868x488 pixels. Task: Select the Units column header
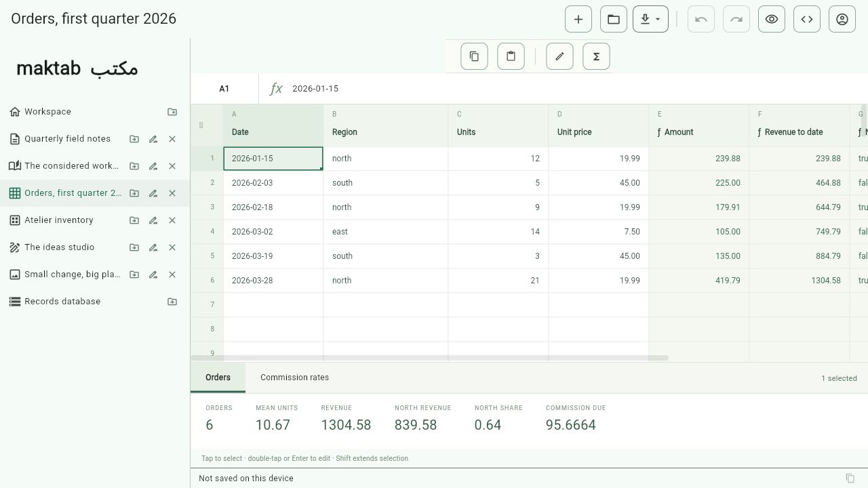coord(498,125)
